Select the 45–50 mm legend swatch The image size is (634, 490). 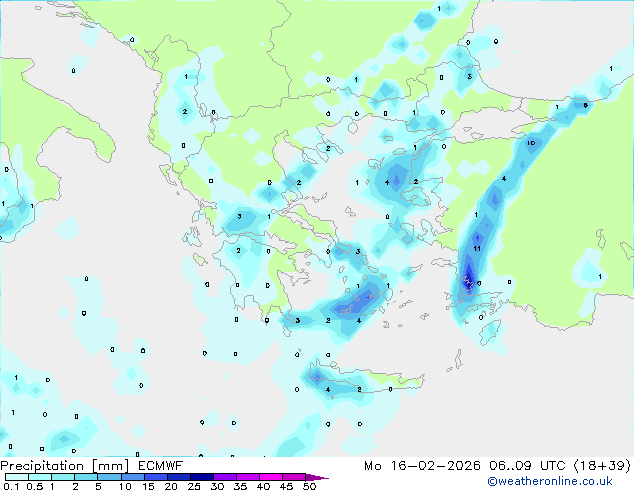pos(294,477)
